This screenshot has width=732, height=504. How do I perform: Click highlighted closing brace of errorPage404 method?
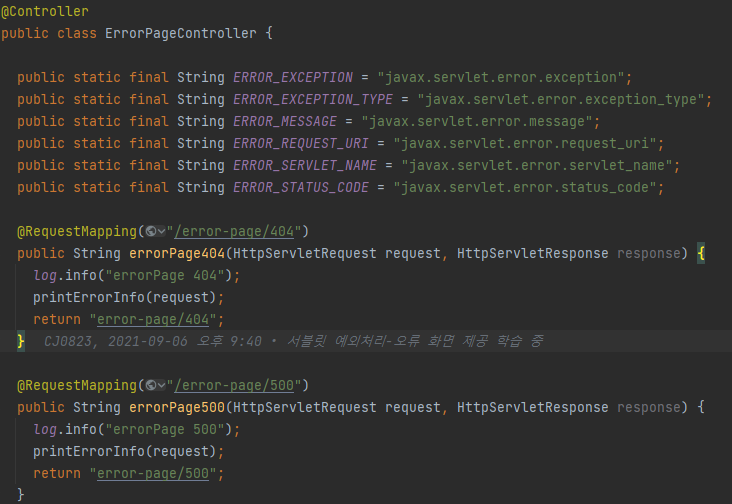pyautogui.click(x=21, y=341)
